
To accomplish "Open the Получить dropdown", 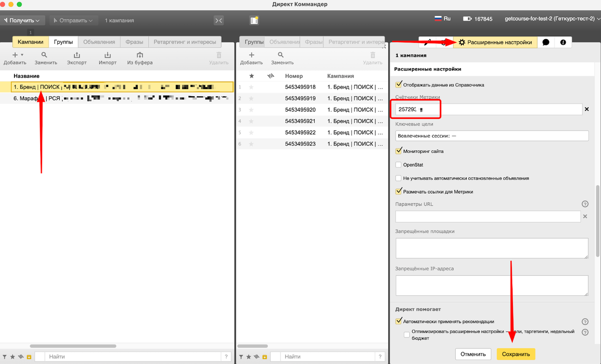I will [23, 21].
